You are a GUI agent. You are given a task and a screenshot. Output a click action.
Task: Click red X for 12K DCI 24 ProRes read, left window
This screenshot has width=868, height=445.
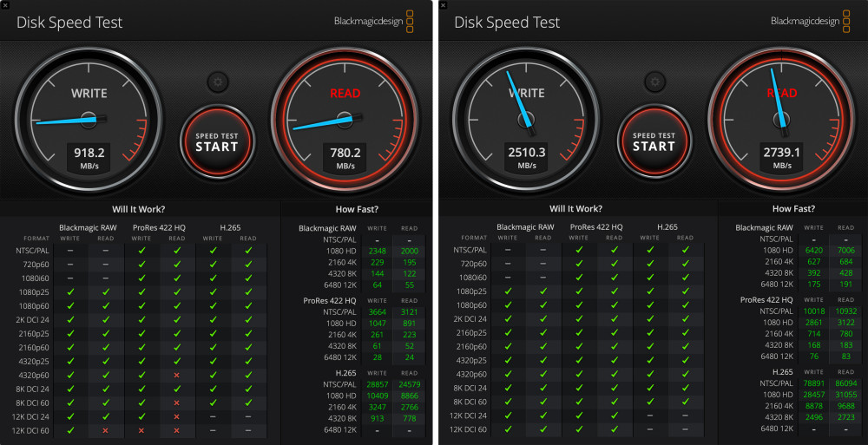[177, 416]
